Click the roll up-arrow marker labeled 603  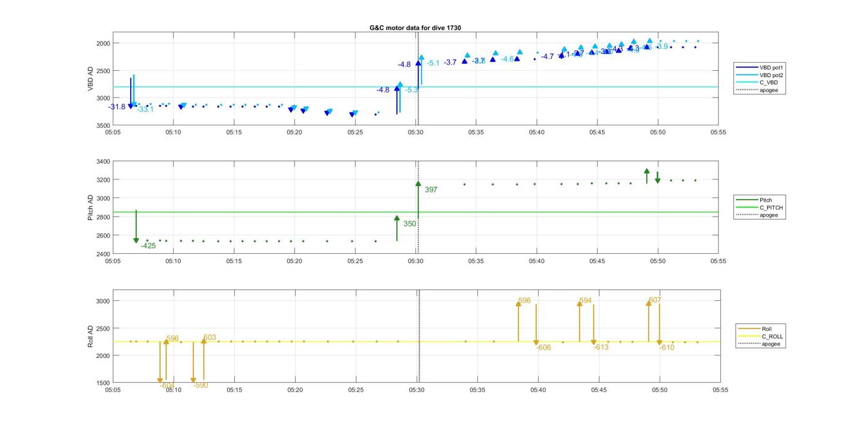204,341
